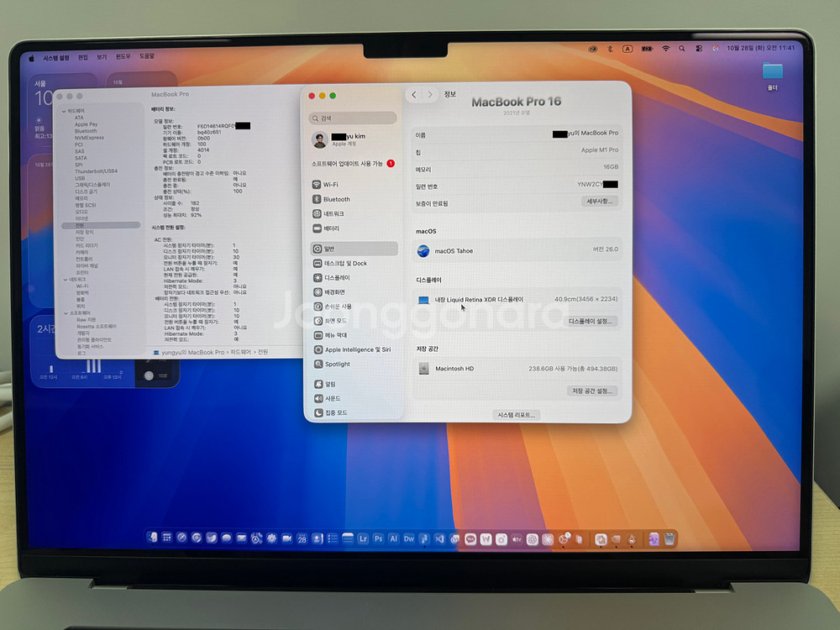Open Finder from the Dock

click(x=152, y=538)
